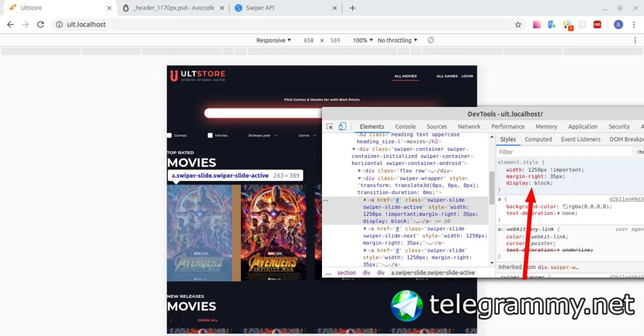Viewport: 644px width, 336px height.
Task: Open the Computed styles tab
Action: [538, 139]
